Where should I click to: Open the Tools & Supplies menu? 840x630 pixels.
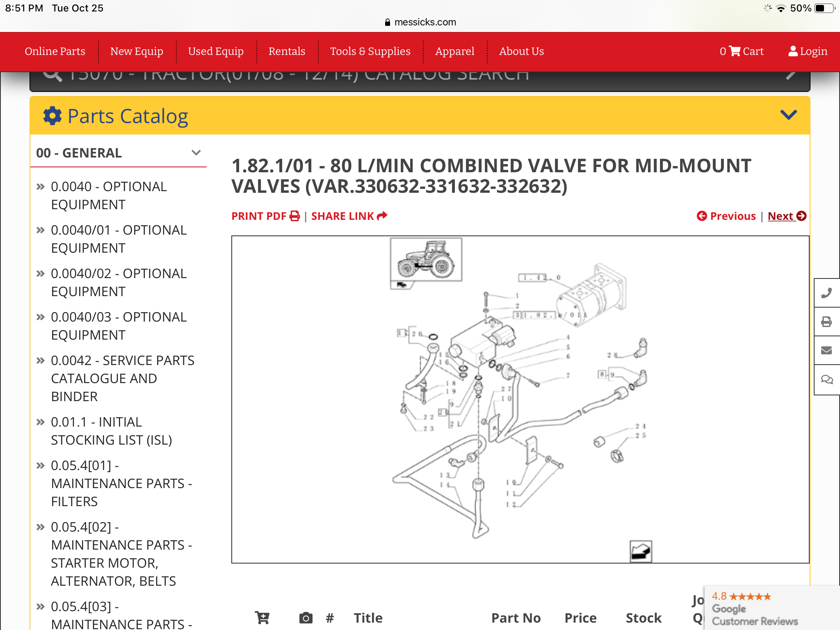pyautogui.click(x=370, y=51)
